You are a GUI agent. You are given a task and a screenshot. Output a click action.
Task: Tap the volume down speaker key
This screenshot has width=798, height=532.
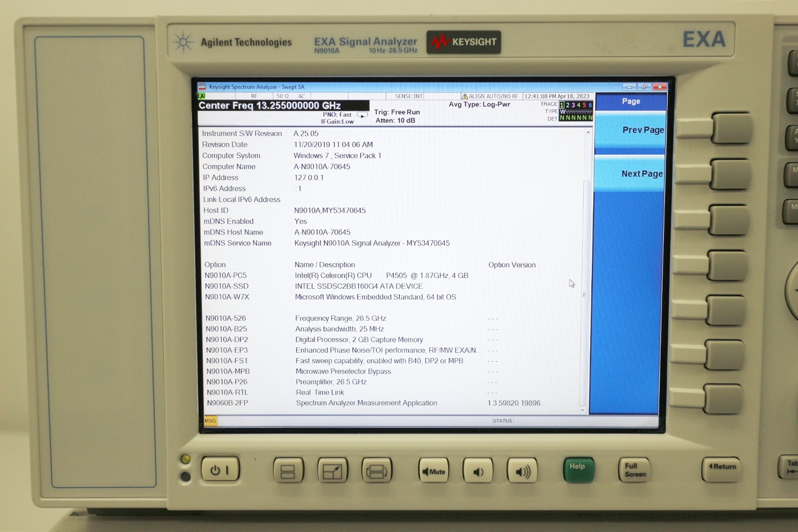tap(478, 471)
